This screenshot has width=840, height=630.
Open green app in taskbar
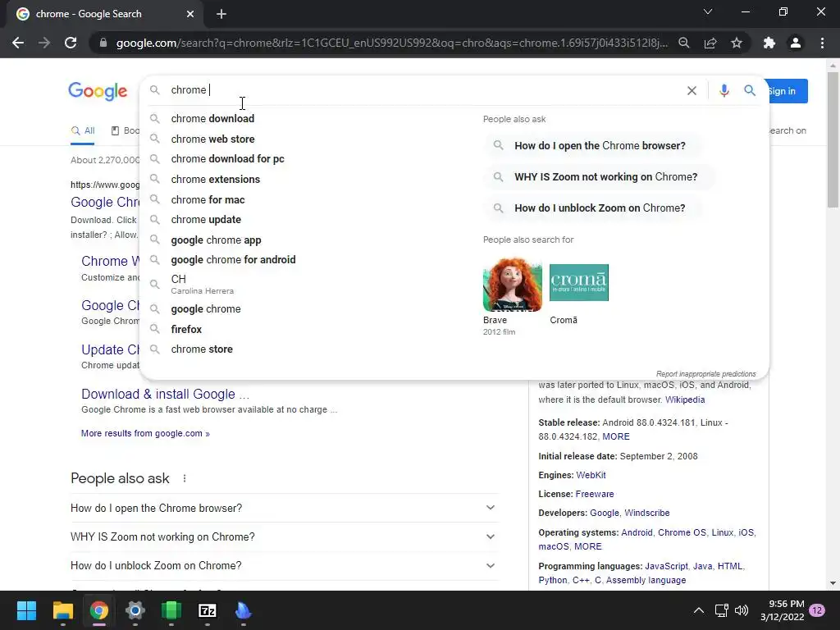171,610
